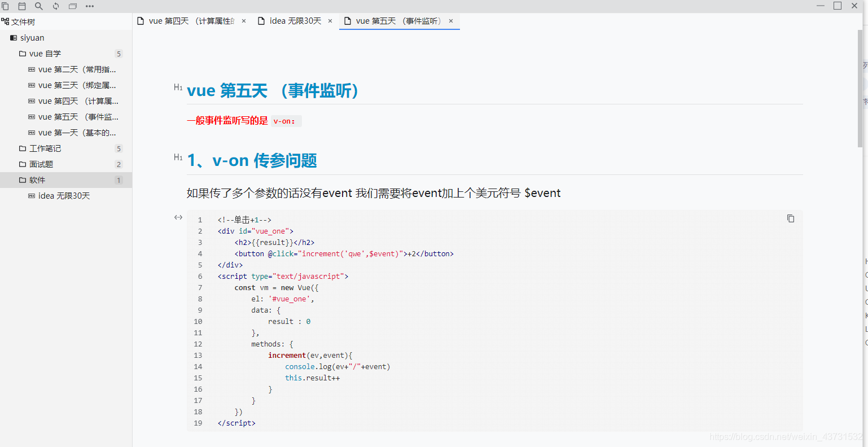Click the folder icon beside 软件
Image resolution: width=868 pixels, height=447 pixels.
[23, 180]
